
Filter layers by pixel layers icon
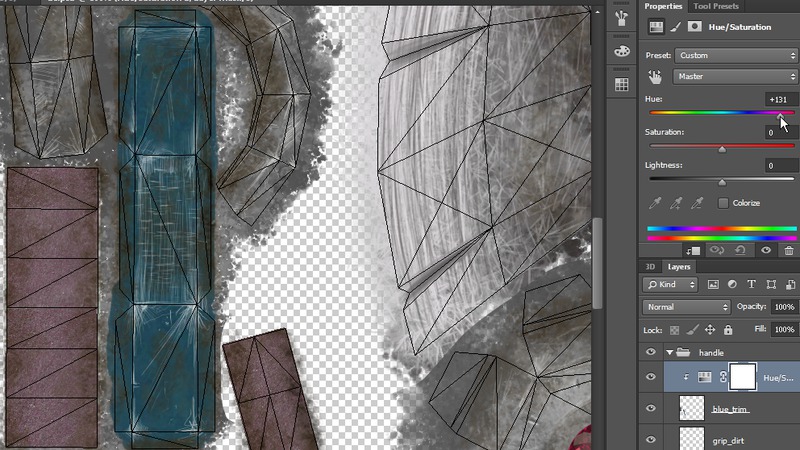click(713, 285)
